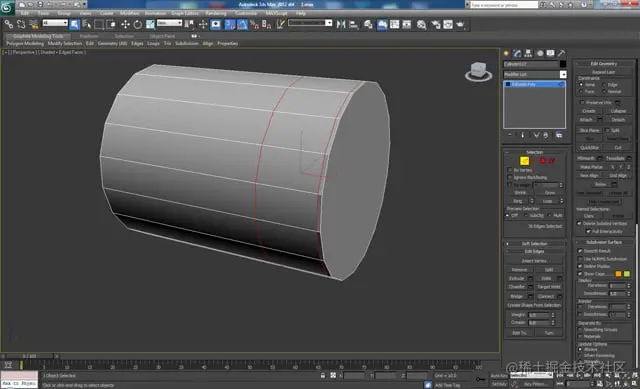Click the Loop button in Selection rollout
Image resolution: width=640 pixels, height=389 pixels.
pyautogui.click(x=547, y=201)
